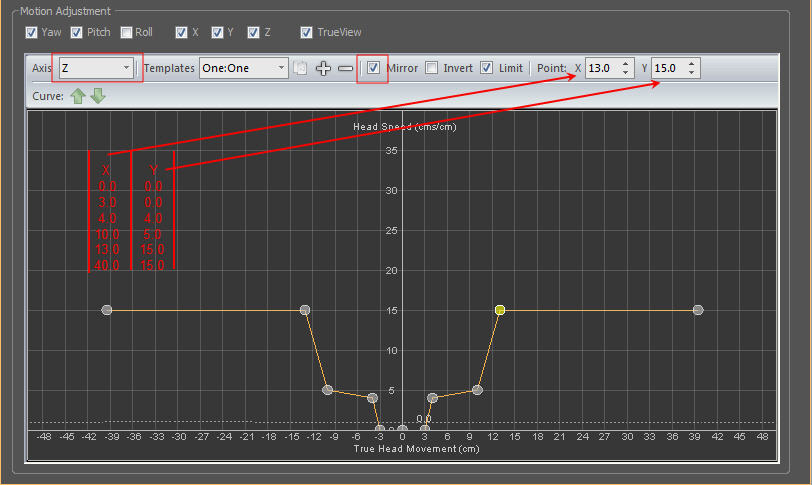Enable the Invert checkbox
This screenshot has width=812, height=485.
tap(431, 68)
